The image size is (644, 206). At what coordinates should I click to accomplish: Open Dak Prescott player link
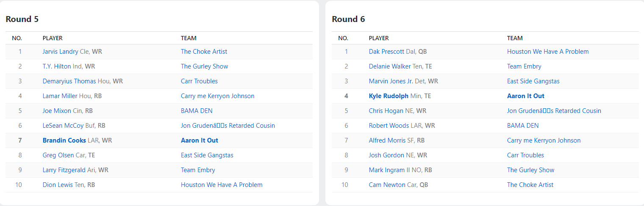(386, 52)
